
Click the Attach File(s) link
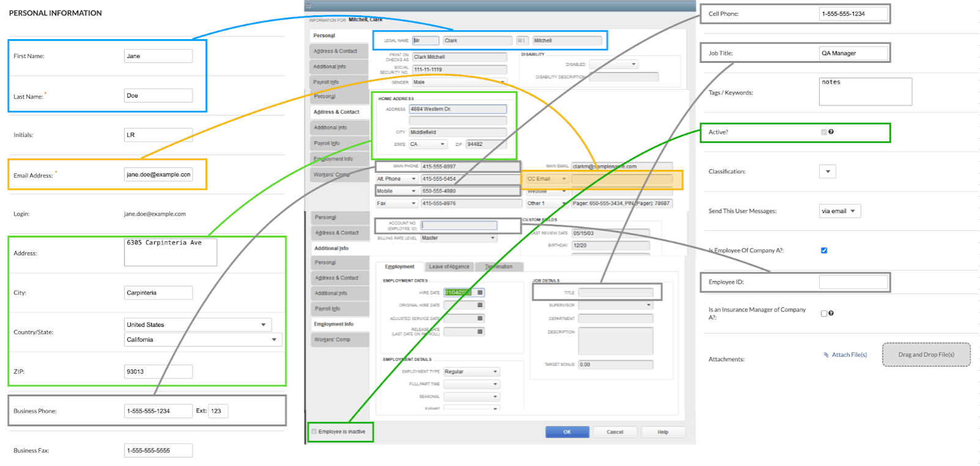849,355
